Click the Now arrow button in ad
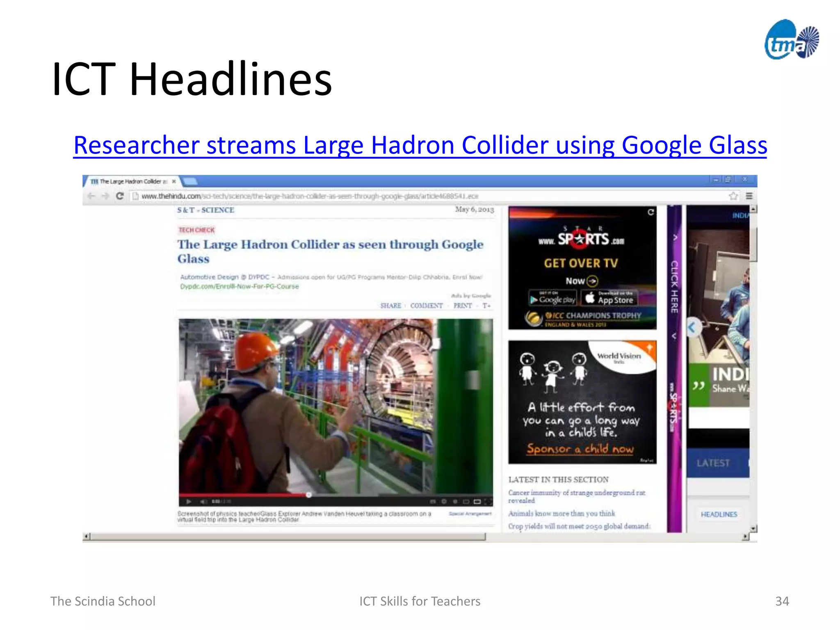Screen dimensions: 840x630 click(582, 281)
